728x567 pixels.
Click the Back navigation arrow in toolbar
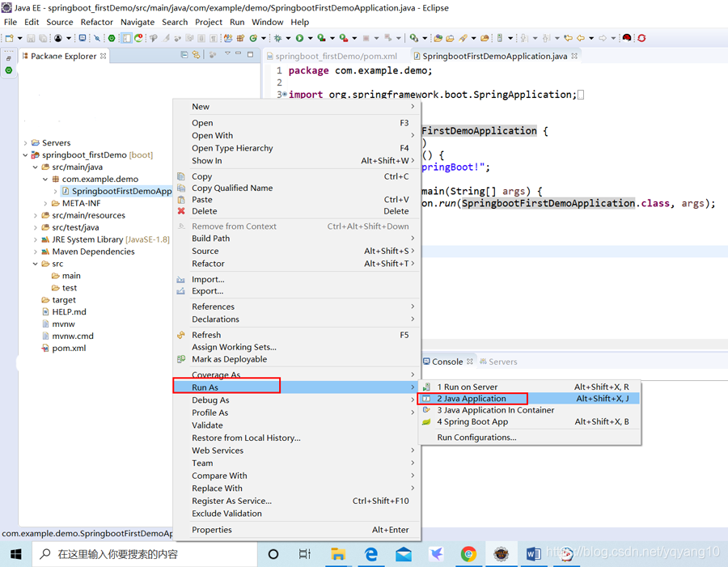(580, 38)
